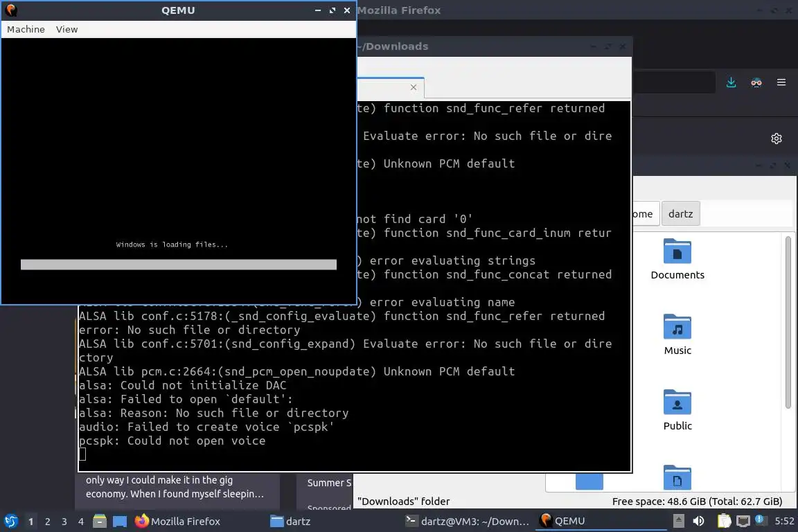Click the QEMU logo icon in title bar

[10, 10]
